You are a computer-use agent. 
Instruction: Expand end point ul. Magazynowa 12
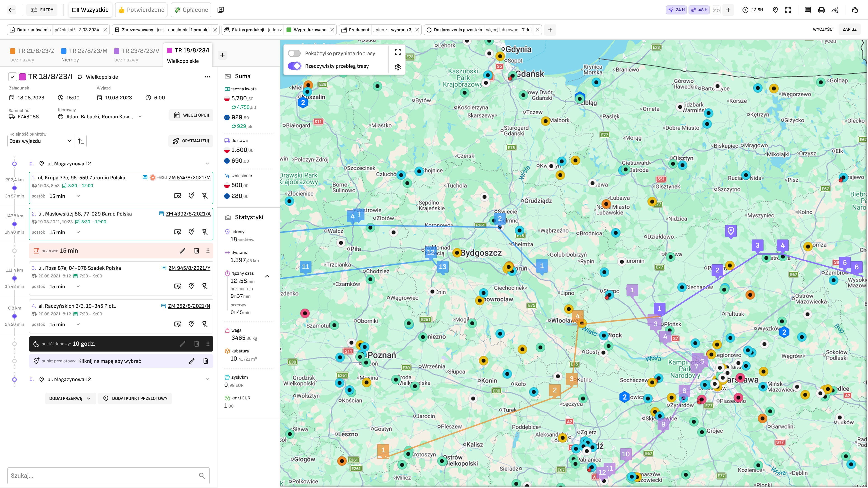pos(208,379)
